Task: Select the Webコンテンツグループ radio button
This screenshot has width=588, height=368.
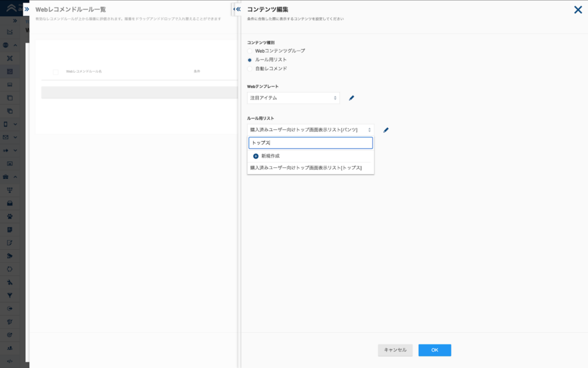Action: (x=250, y=51)
